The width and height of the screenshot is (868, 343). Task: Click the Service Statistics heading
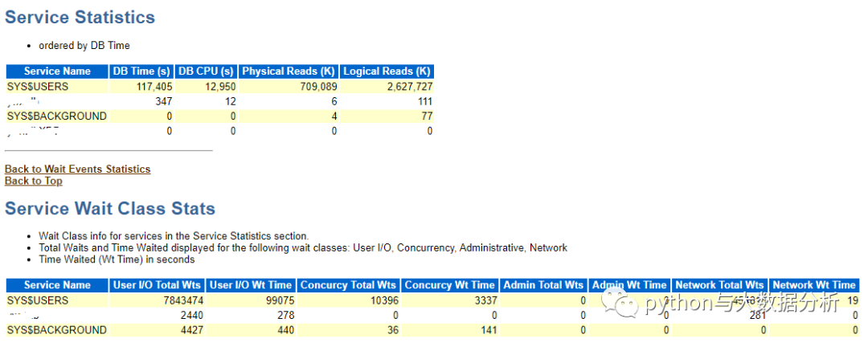click(80, 17)
